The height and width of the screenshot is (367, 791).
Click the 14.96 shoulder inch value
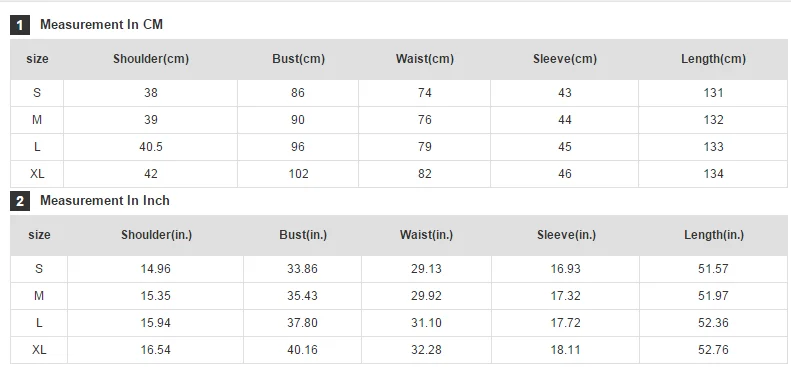pos(155,269)
